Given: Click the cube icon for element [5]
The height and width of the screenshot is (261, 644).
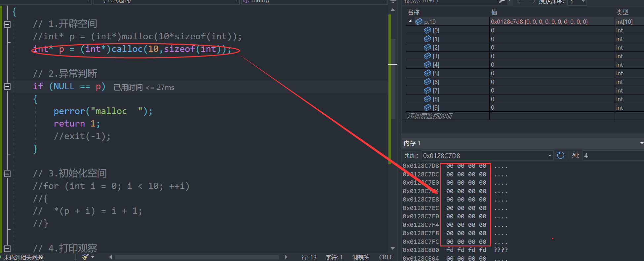Looking at the screenshot, I should tap(427, 73).
